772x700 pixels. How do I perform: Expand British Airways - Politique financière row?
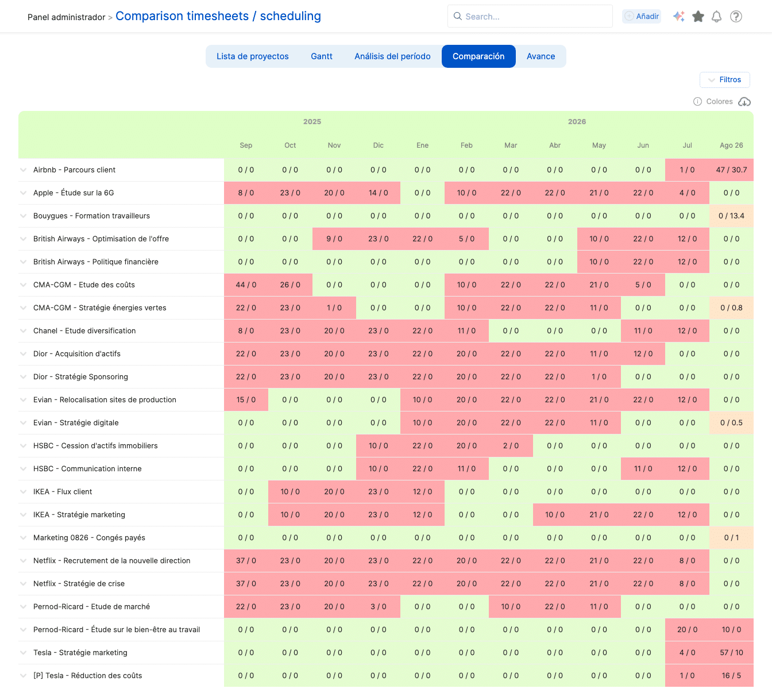24,262
